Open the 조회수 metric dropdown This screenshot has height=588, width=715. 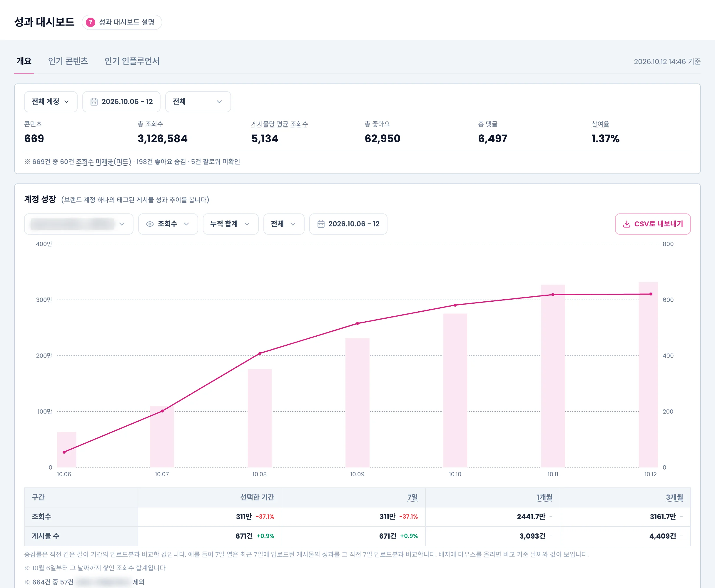pos(168,224)
